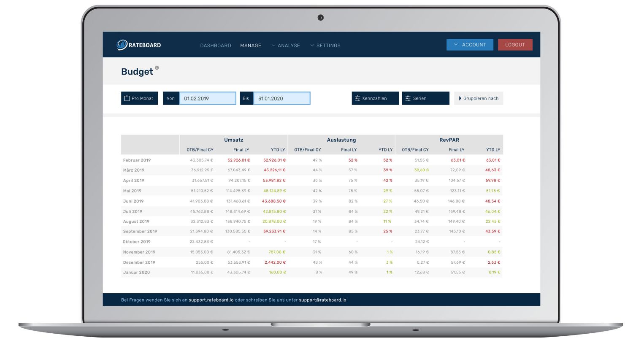Click the value 131.468,61 € in Juni 2019
Screen dimensions: 644x362
238,201
